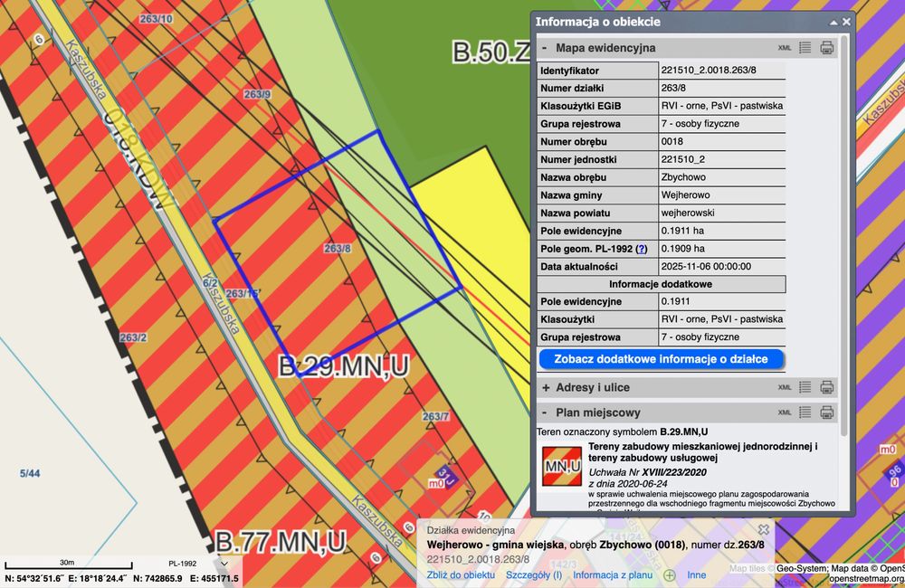Click resolution number XVIII/223/2020 text
The width and height of the screenshot is (905, 588).
674,472
